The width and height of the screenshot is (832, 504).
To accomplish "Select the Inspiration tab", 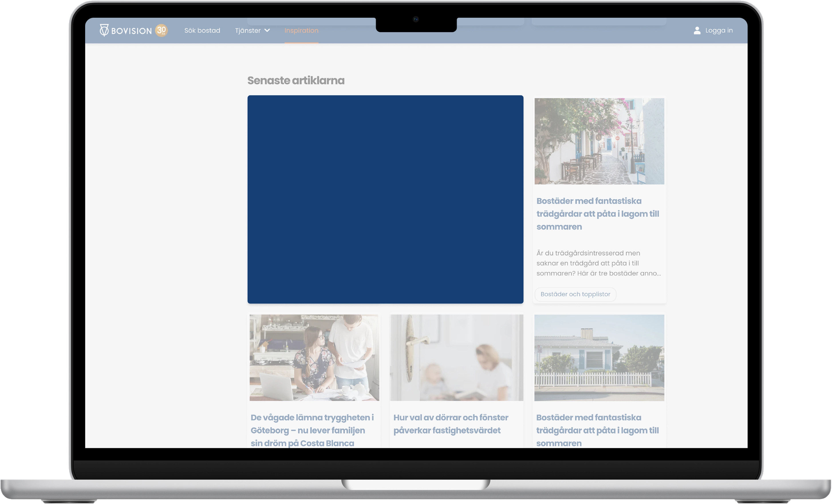I will click(301, 30).
